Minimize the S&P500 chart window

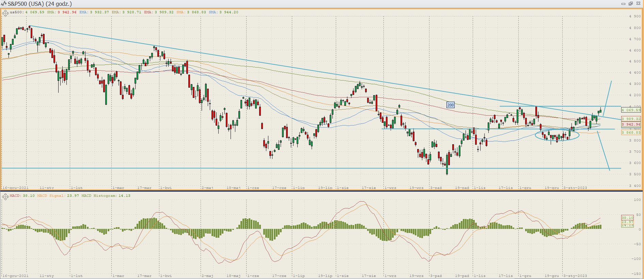pyautogui.click(x=623, y=4)
